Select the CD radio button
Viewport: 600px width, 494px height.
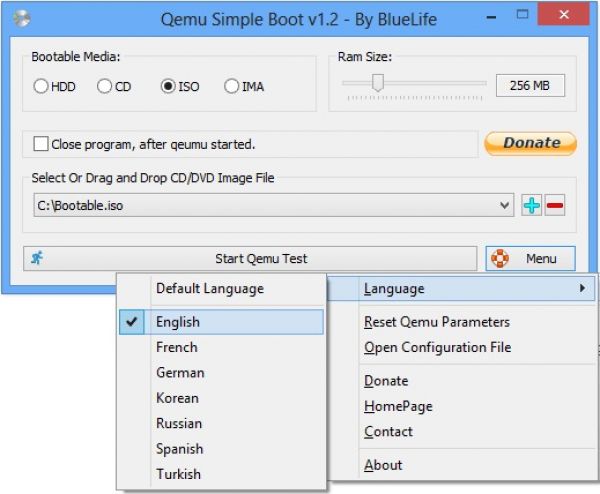point(104,86)
